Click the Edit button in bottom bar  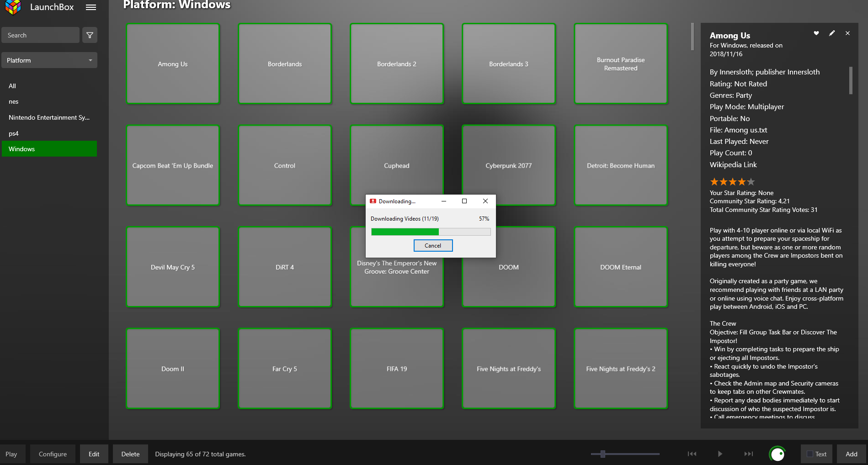94,454
